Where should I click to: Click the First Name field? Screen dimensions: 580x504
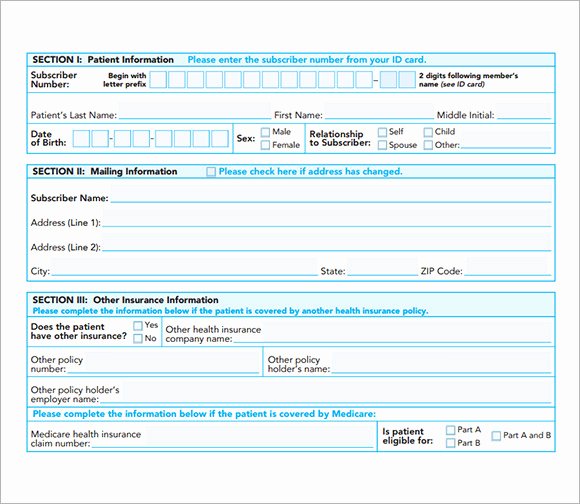tap(379, 111)
